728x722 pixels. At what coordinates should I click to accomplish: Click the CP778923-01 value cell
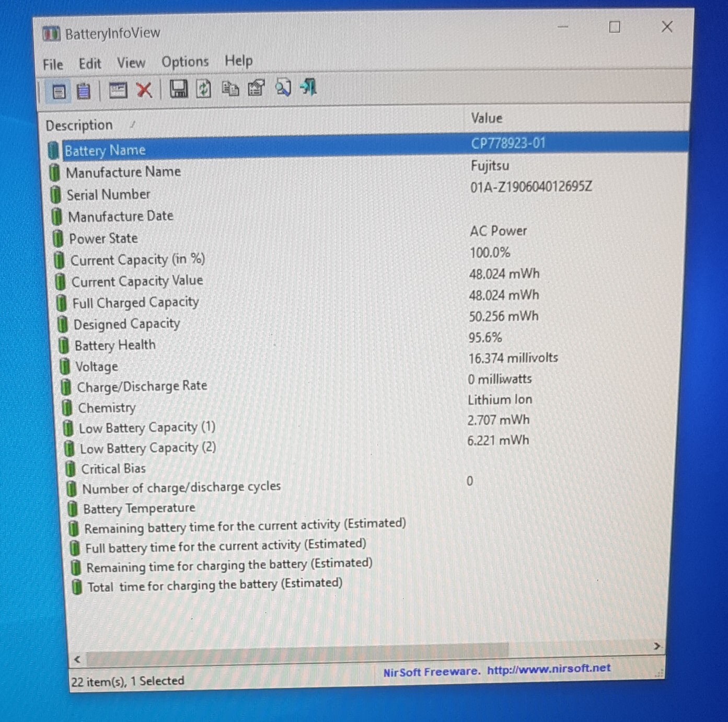[x=508, y=143]
